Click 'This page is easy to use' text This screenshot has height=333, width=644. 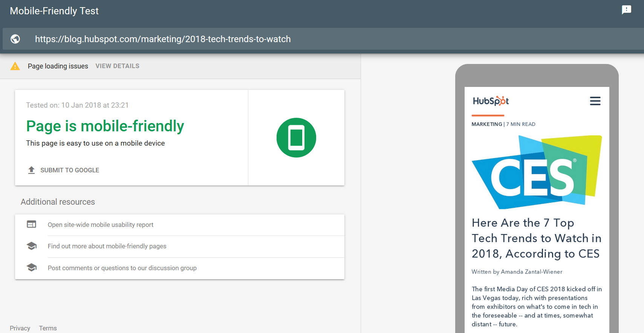[x=95, y=143]
